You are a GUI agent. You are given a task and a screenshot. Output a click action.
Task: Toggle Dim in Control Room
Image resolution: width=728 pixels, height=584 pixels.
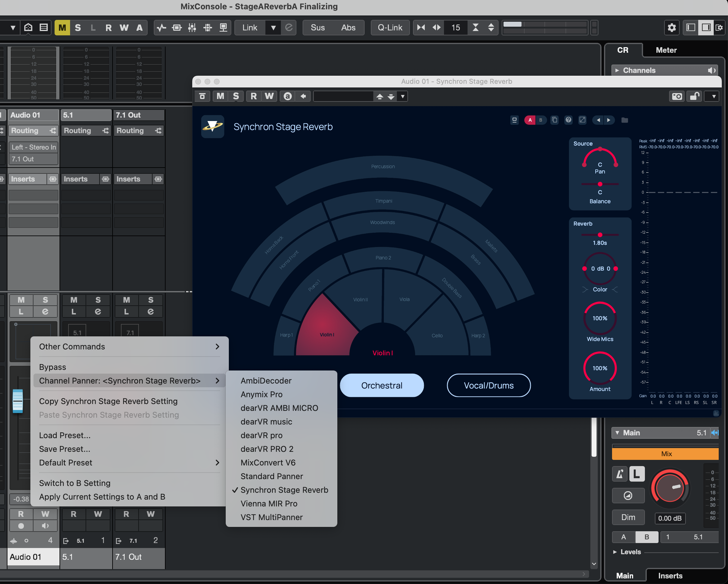coord(628,517)
